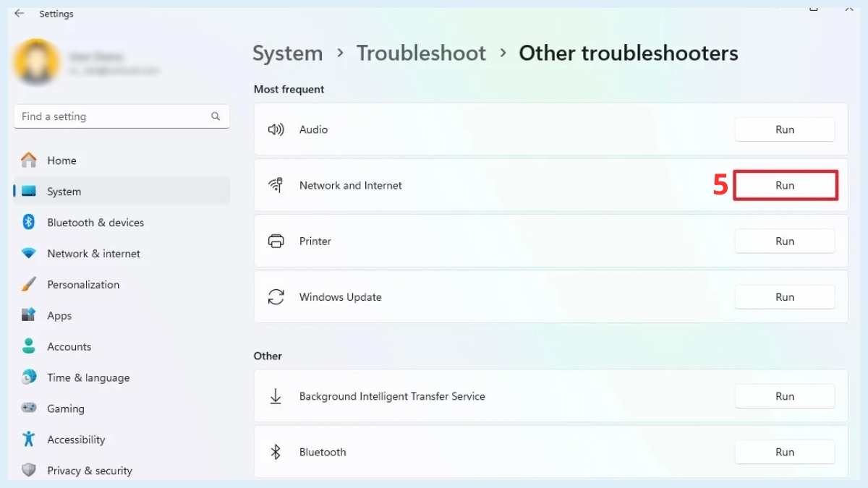Image resolution: width=868 pixels, height=488 pixels.
Task: Click the search magnifier icon
Action: pyautogui.click(x=216, y=116)
